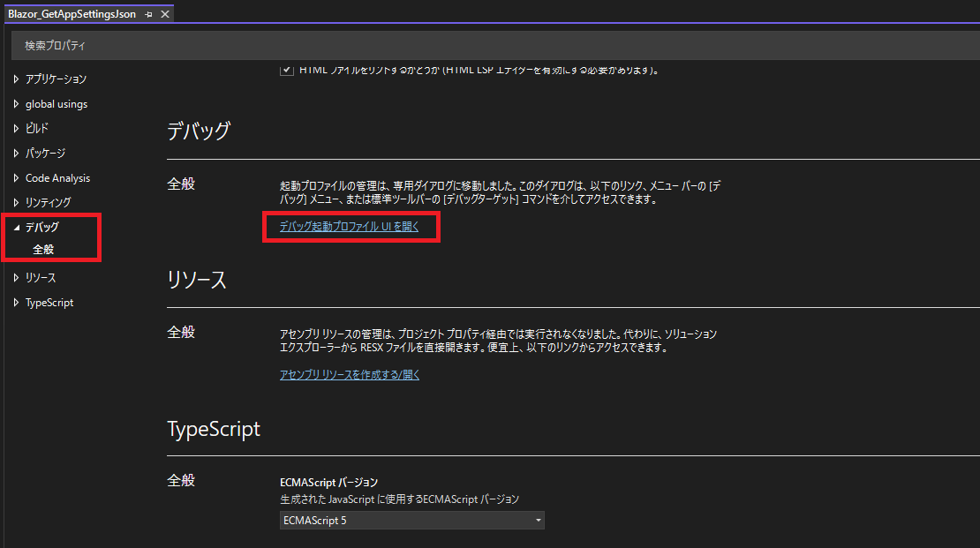
Task: Click 全般 label in デバッグ section content
Action: 181,184
